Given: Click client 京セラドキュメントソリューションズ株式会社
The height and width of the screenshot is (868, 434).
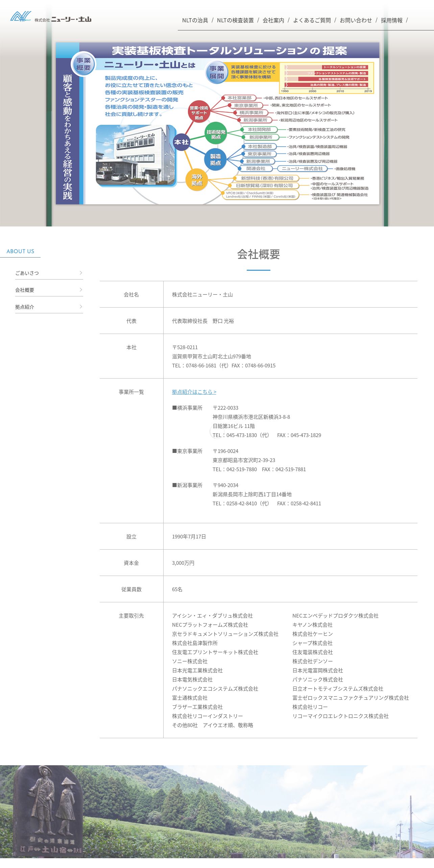Looking at the screenshot, I should 225,634.
